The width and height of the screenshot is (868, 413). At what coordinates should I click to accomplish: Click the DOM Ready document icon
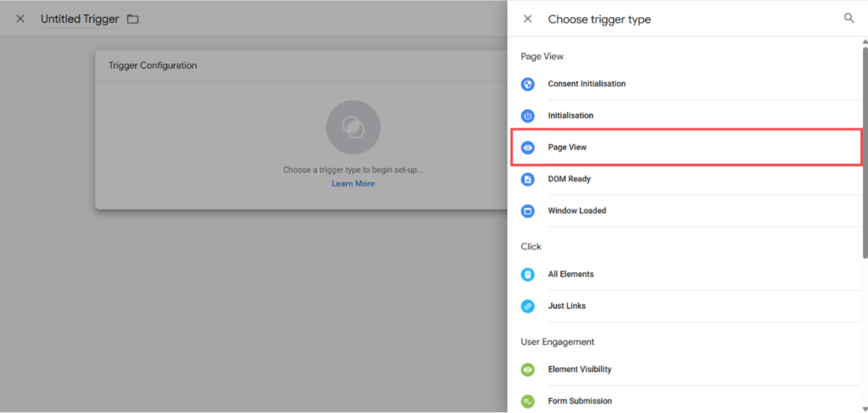point(527,180)
